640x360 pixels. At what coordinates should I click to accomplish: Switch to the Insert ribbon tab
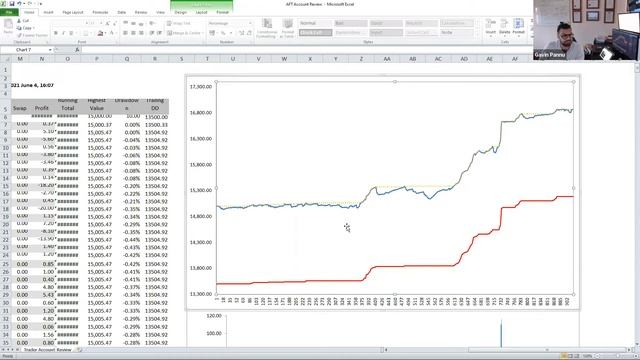tap(48, 12)
